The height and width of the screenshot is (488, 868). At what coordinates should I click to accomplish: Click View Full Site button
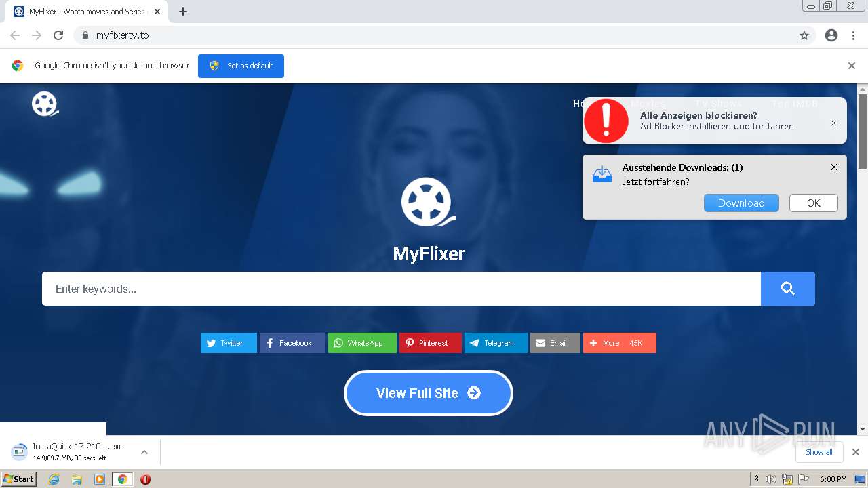coord(429,393)
